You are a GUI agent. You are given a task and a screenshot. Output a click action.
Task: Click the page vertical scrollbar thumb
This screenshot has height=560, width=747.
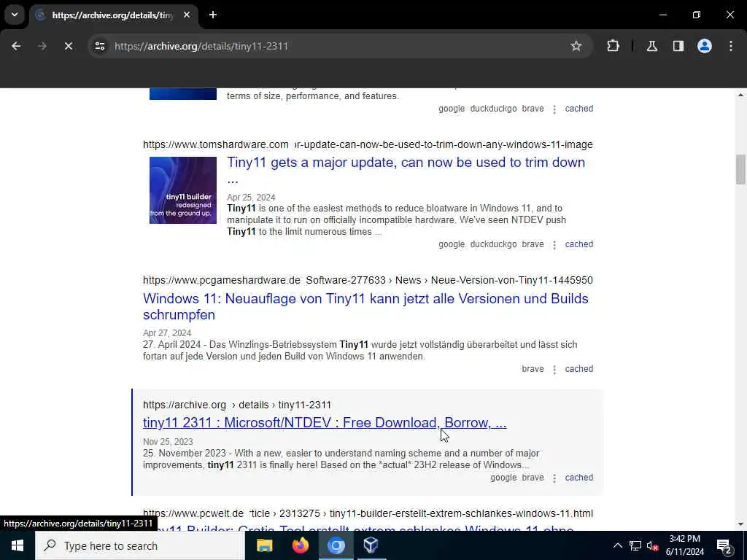tap(740, 169)
